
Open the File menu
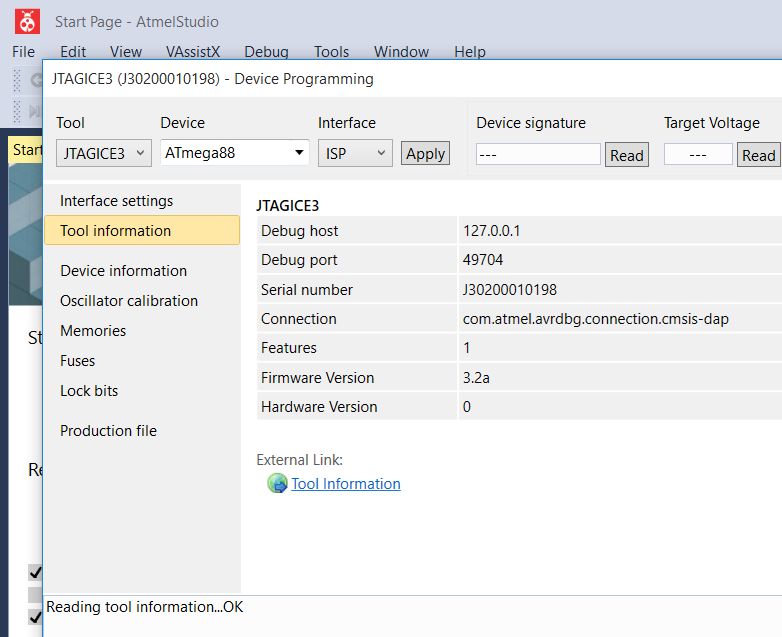click(x=23, y=51)
